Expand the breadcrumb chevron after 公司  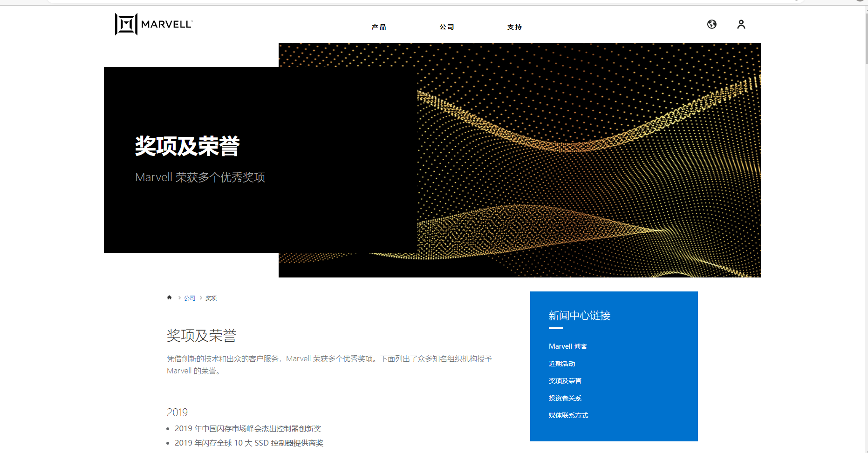coord(200,297)
